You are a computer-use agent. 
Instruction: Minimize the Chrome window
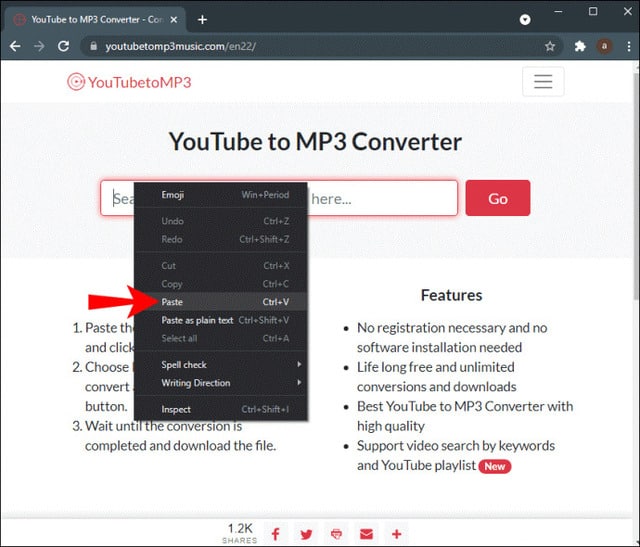[558, 11]
